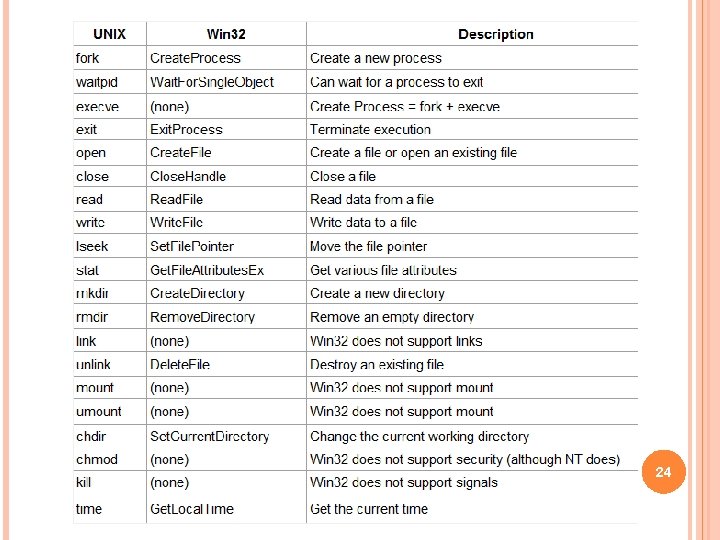Click the RemoveDirectory entry
Viewport: 720px width, 540px height.
point(202,317)
